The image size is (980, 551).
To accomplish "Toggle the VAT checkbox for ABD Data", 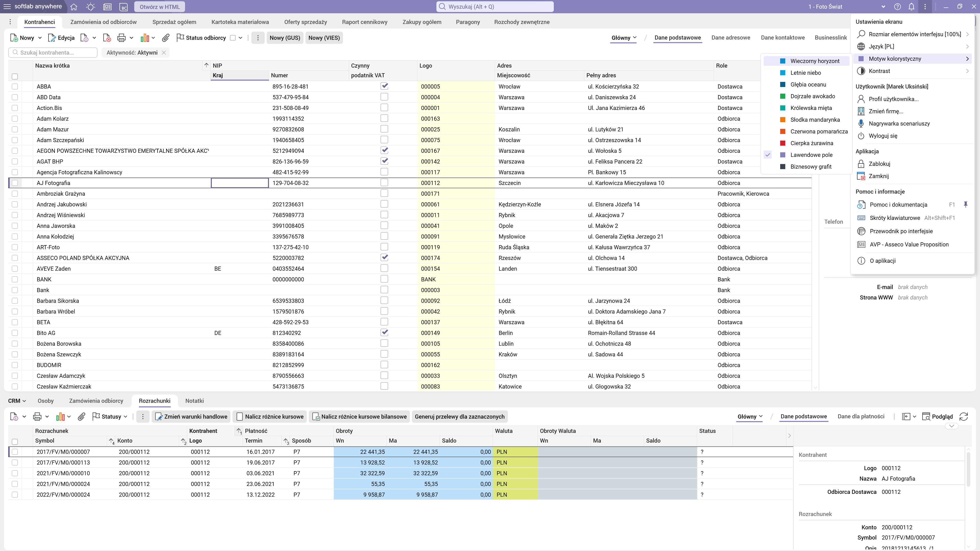I will click(384, 97).
